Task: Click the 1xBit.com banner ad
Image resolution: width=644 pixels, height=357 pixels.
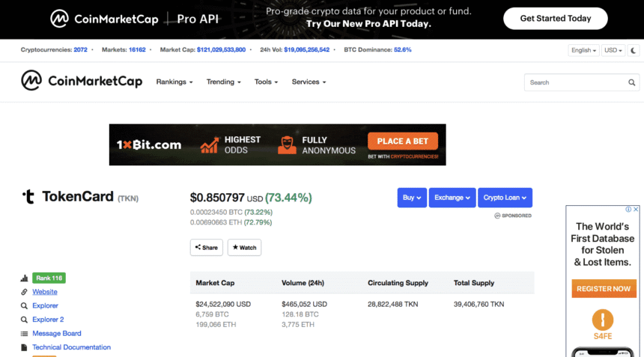Action: (277, 145)
